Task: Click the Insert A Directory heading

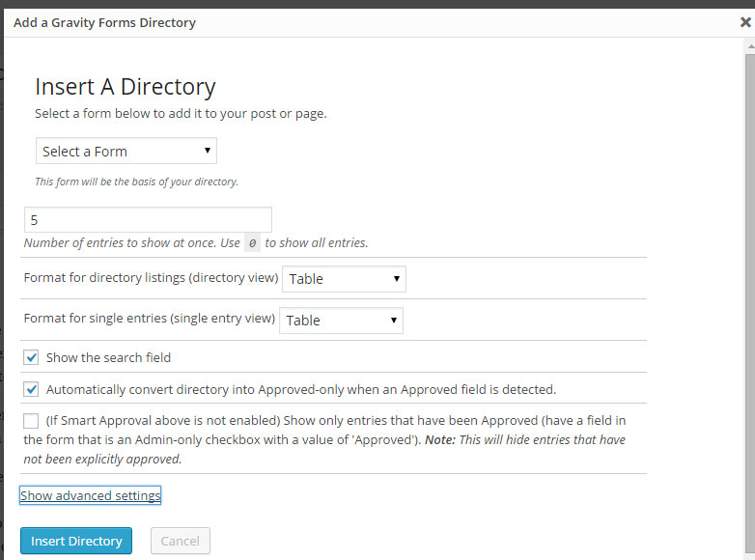Action: click(126, 87)
